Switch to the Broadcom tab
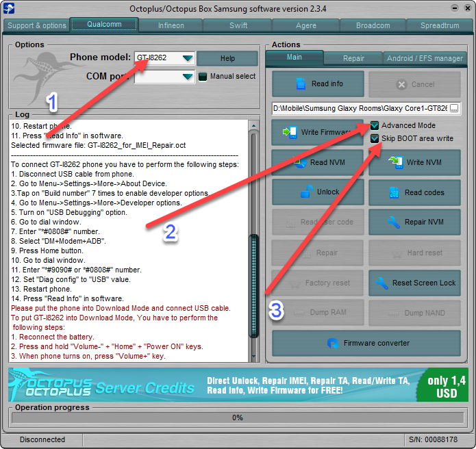This screenshot has width=476, height=449. point(373,25)
